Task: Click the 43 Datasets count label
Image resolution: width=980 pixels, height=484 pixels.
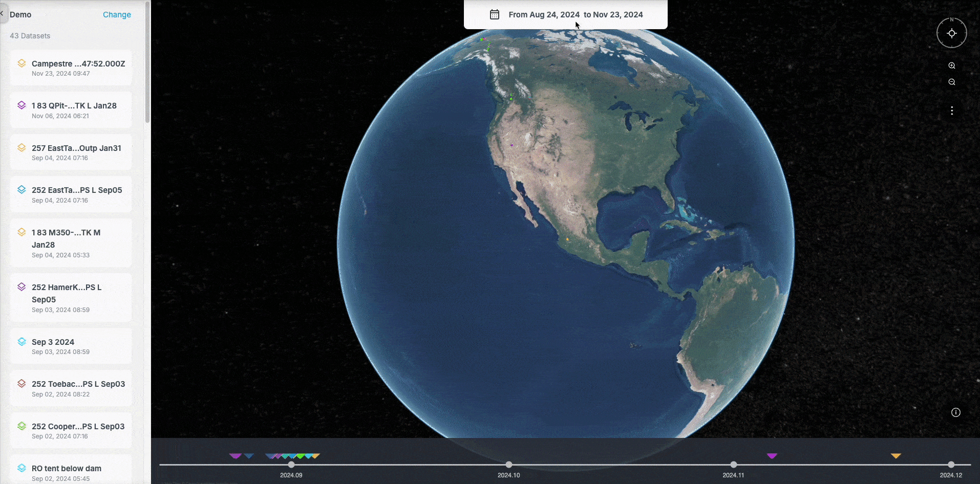Action: 30,36
